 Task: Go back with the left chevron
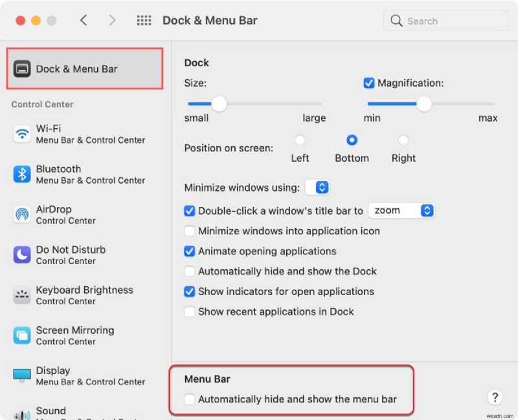tap(84, 21)
